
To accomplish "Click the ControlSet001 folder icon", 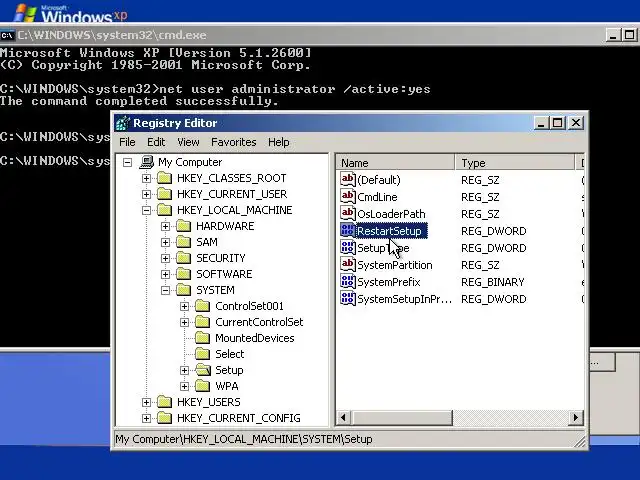I will click(x=202, y=306).
